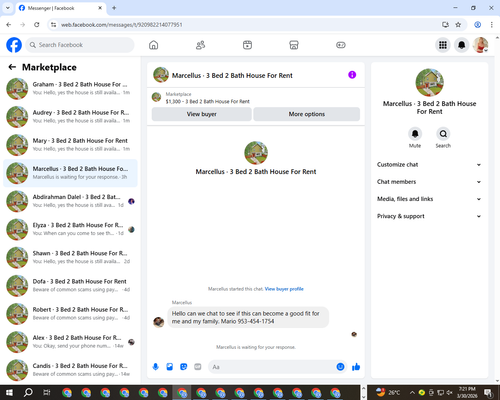Open the Robert conversation
This screenshot has width=500, height=400.
pos(70,314)
